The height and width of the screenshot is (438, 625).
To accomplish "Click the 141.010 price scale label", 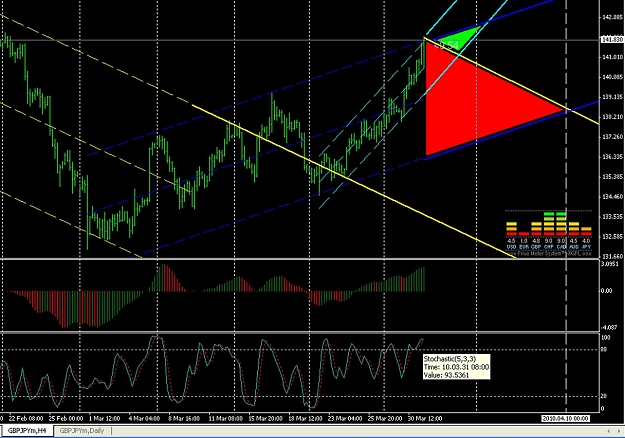I will [612, 57].
